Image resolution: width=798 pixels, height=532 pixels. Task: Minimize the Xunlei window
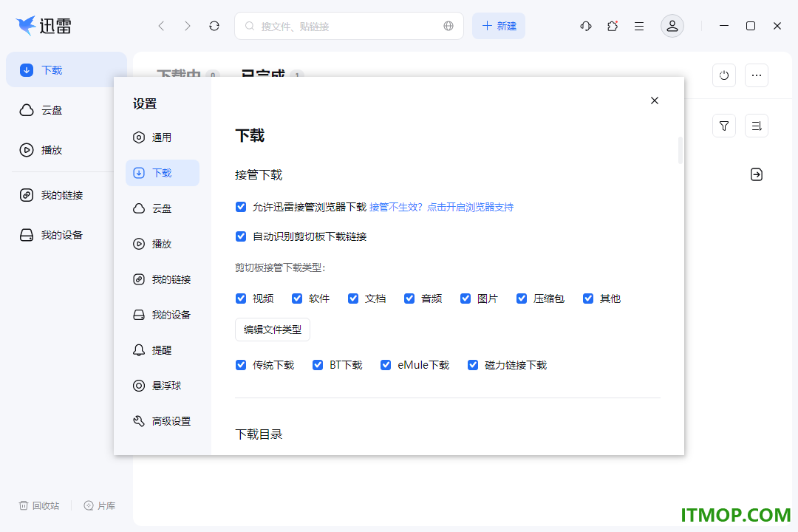pyautogui.click(x=723, y=26)
